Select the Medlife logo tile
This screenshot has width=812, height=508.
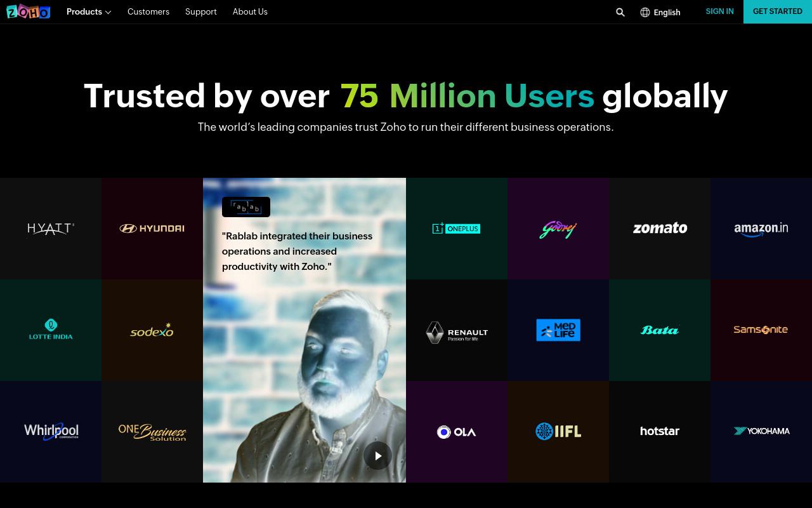pos(558,330)
